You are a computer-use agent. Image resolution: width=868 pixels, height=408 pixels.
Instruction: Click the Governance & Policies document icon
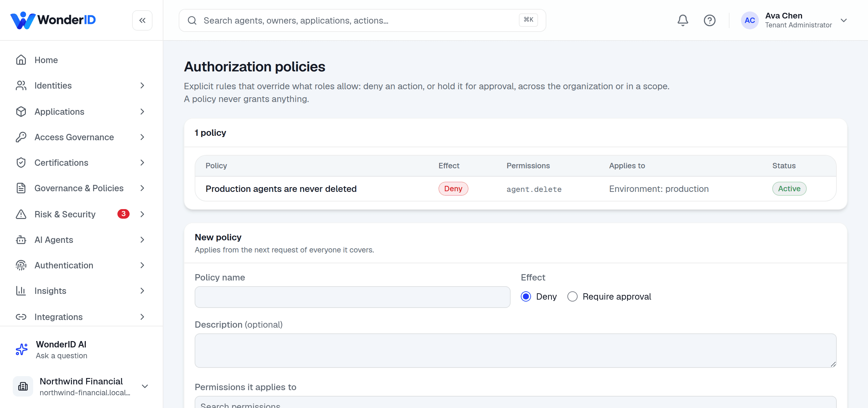click(x=21, y=188)
